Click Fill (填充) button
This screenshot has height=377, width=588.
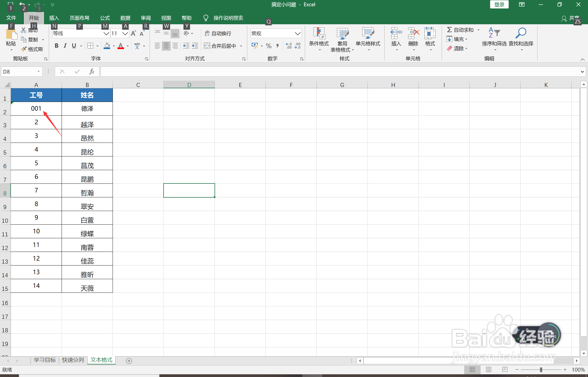[457, 39]
